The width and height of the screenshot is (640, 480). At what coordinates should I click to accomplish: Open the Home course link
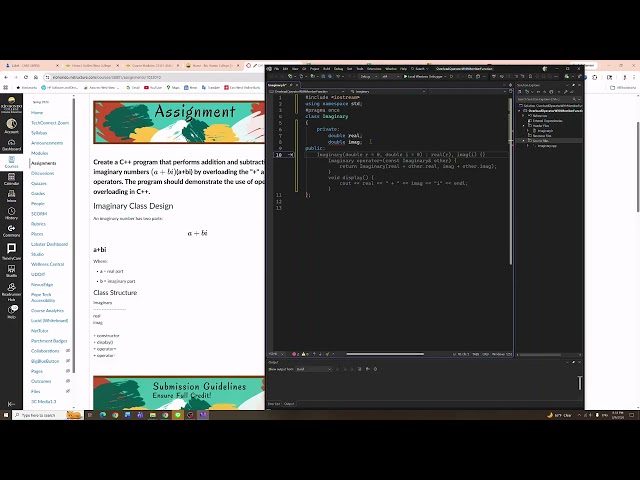tap(37, 113)
